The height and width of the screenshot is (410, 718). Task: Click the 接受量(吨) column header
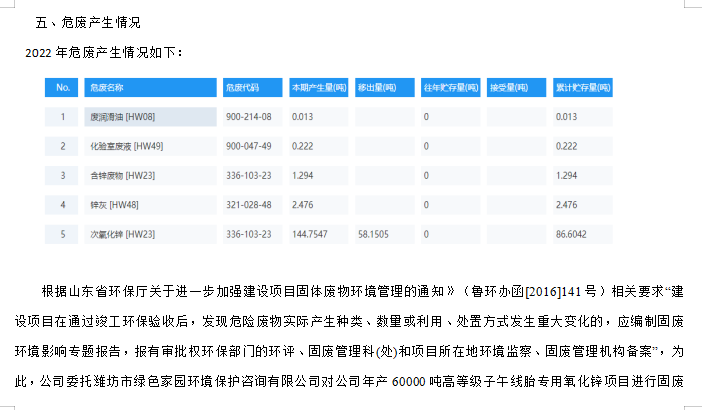(x=508, y=88)
